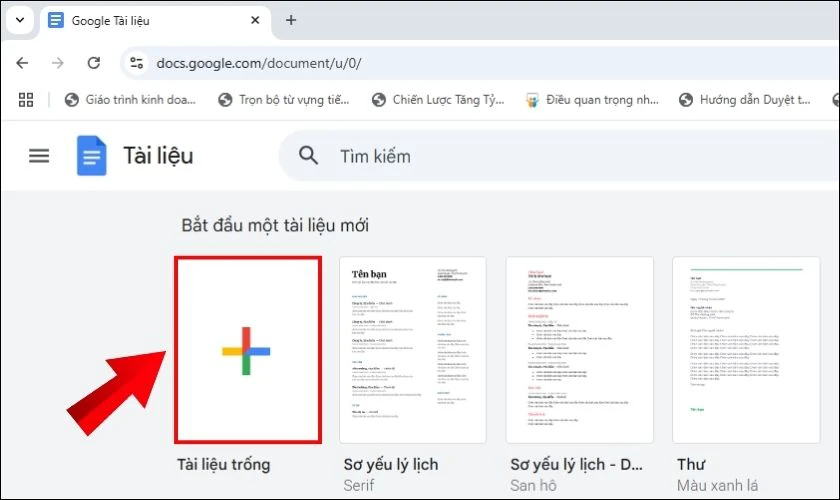Viewport: 840px width, 500px height.
Task: Click the Màu xanh lá subtitle
Action: [717, 486]
